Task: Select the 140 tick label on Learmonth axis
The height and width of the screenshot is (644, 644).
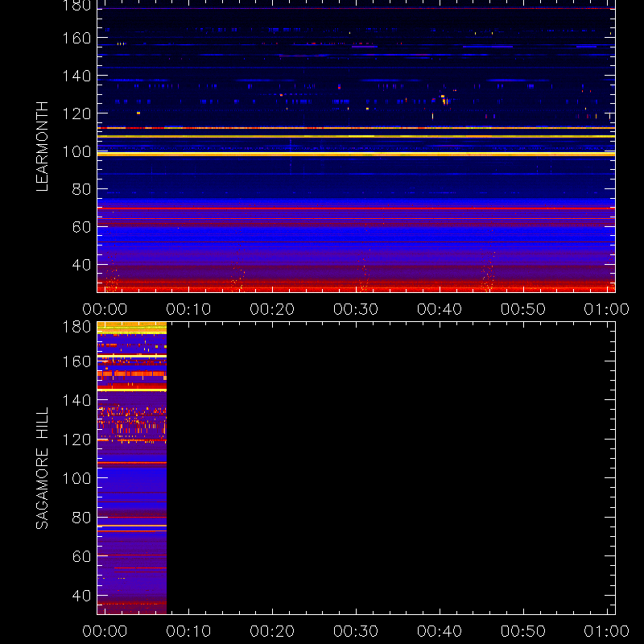Action: 76,76
